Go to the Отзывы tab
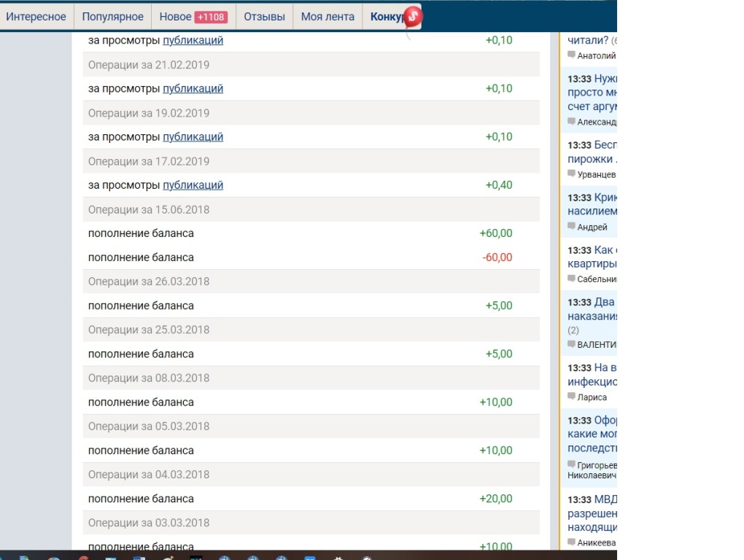This screenshot has width=744, height=560. coord(264,17)
